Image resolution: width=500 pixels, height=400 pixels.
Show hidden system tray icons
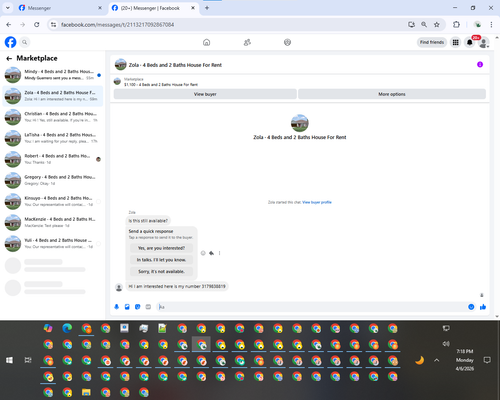point(437,360)
